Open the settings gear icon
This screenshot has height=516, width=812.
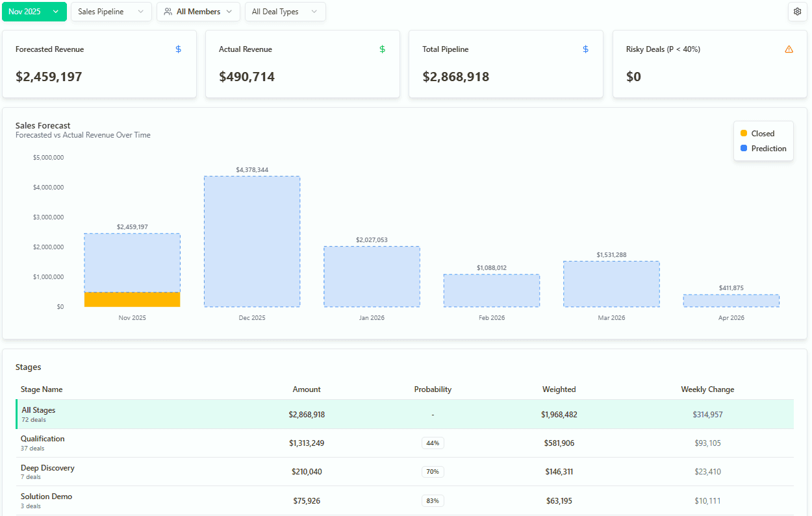[x=797, y=12]
